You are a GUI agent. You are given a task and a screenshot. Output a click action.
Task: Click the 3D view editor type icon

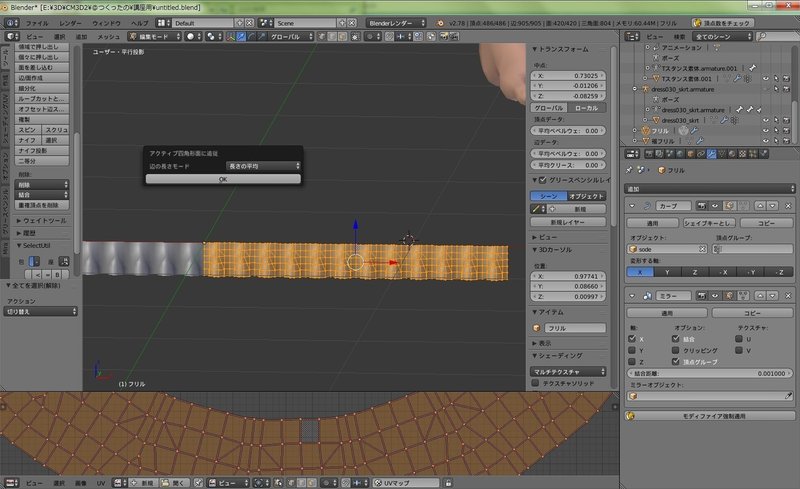click(x=12, y=36)
